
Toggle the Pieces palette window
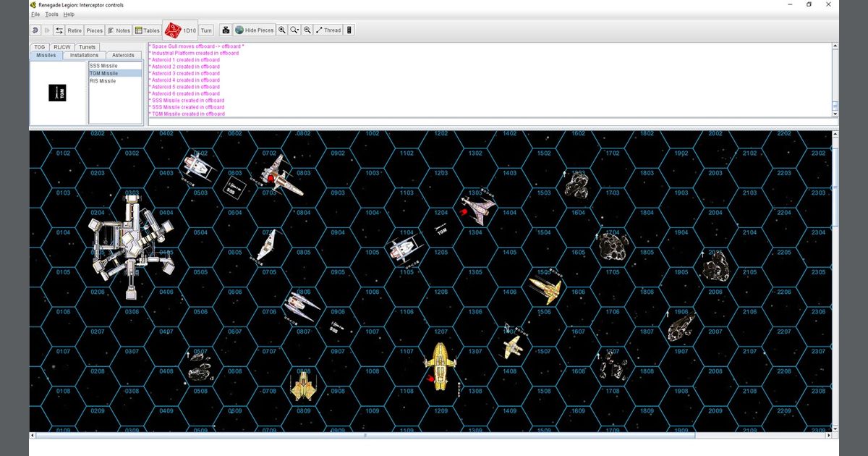(94, 30)
